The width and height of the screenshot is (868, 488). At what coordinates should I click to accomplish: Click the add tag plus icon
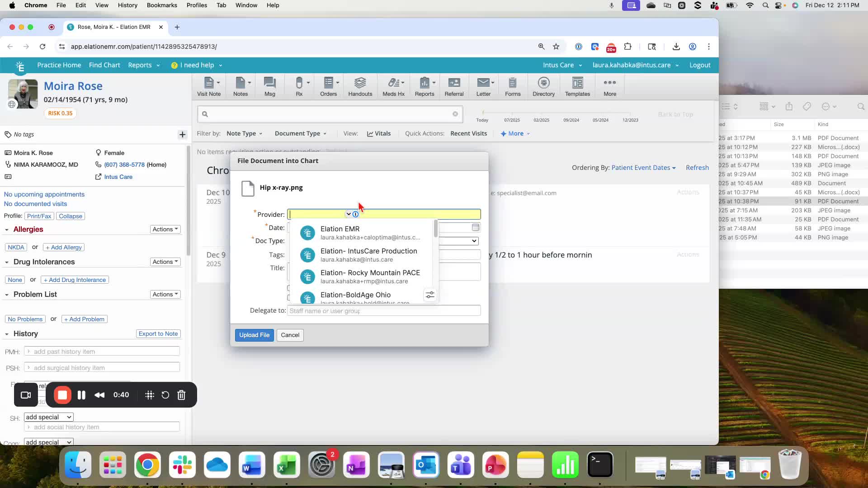182,134
